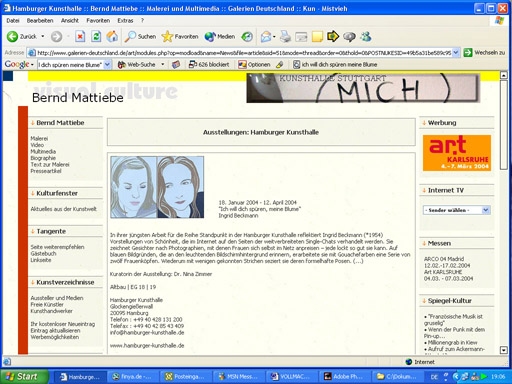Click the Forward navigation arrow
The height and width of the screenshot is (384, 512).
56,36
